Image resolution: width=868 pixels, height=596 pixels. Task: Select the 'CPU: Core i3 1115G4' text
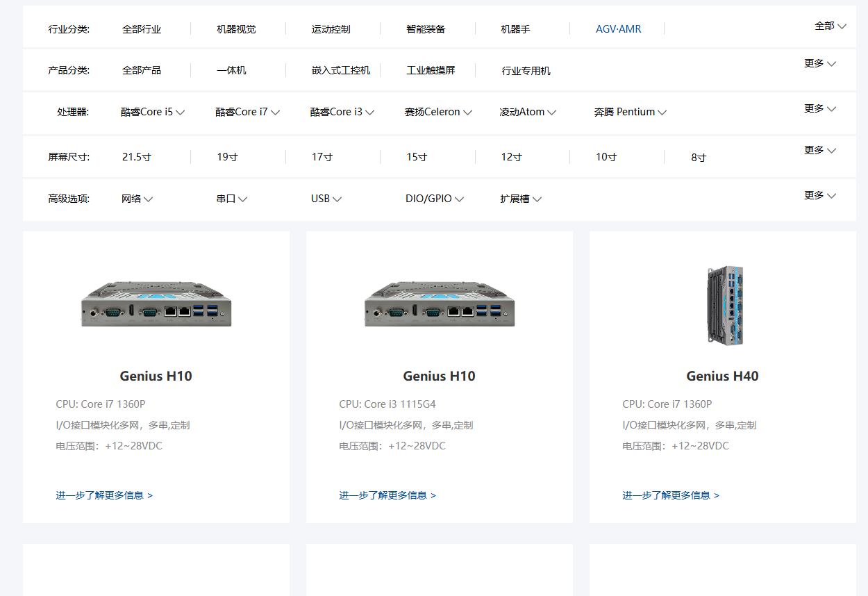(x=387, y=404)
